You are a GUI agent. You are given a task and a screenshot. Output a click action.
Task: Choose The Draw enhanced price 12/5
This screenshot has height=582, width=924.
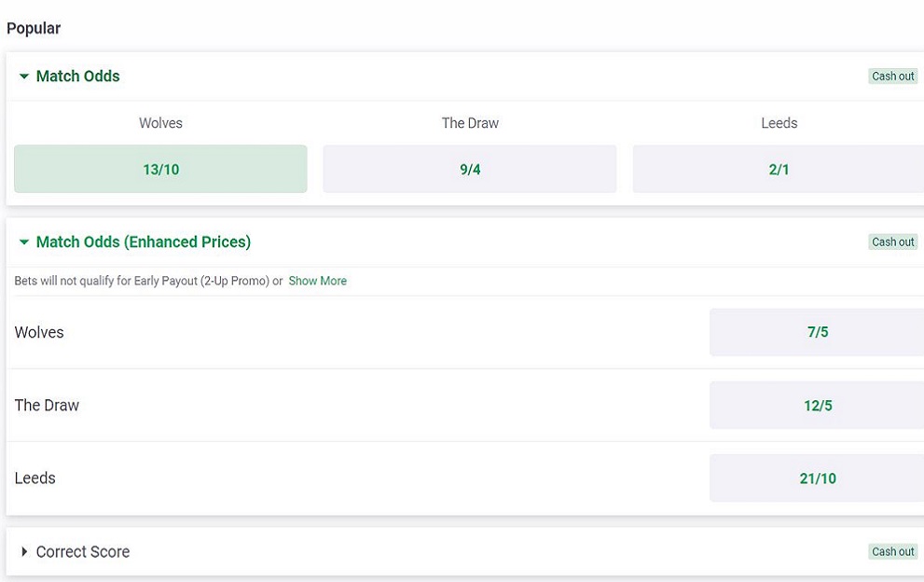tap(817, 406)
